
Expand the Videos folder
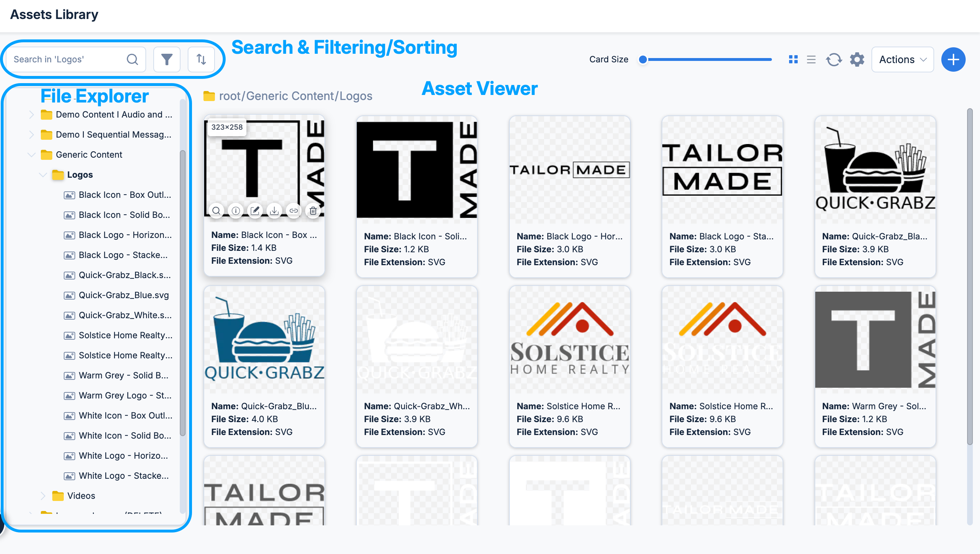point(43,496)
